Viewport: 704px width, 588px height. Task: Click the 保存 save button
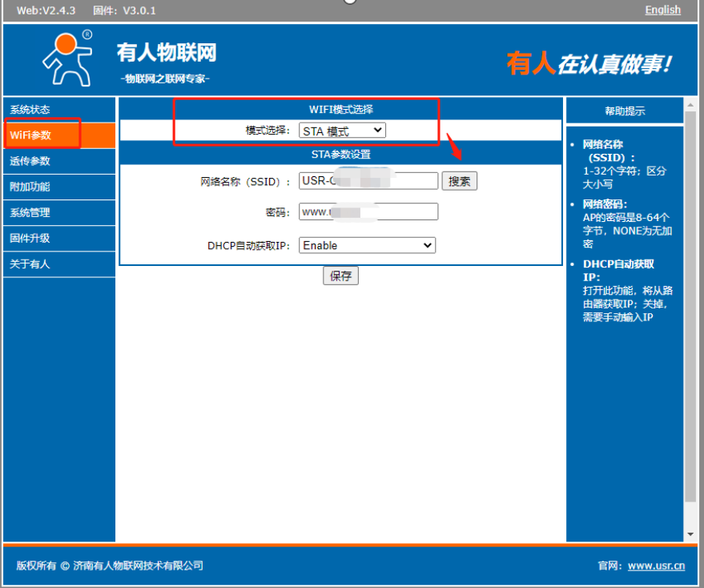[340, 276]
